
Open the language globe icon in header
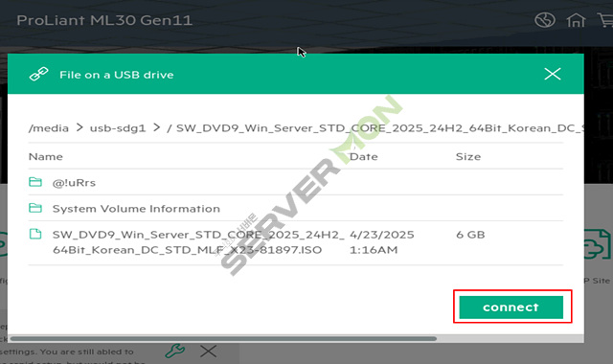tap(545, 20)
